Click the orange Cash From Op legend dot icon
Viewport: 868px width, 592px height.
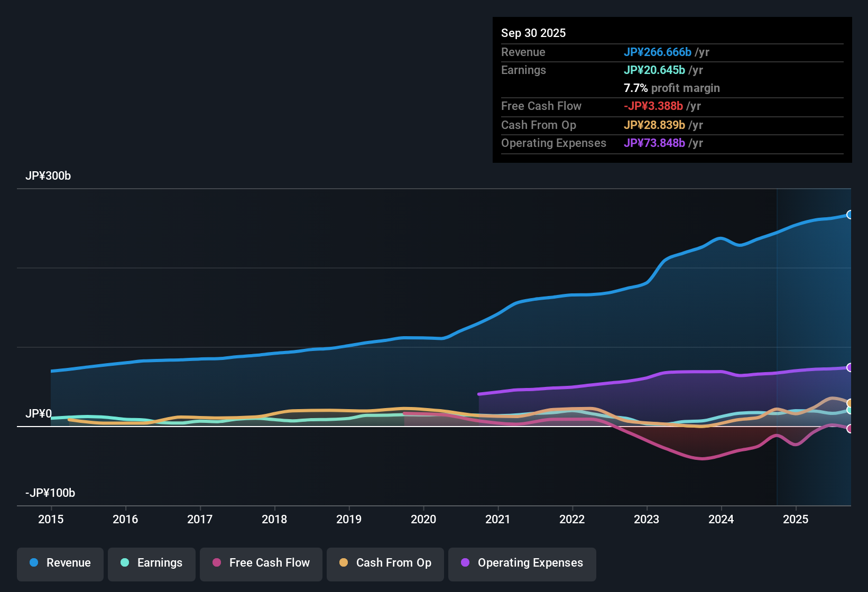tap(344, 563)
